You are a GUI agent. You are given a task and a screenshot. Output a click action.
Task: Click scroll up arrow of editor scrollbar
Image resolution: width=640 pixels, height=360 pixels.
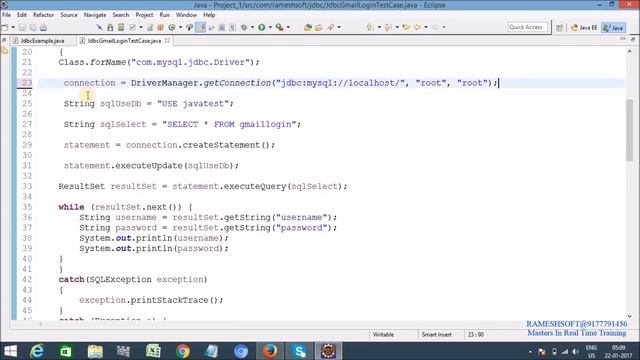[629, 51]
